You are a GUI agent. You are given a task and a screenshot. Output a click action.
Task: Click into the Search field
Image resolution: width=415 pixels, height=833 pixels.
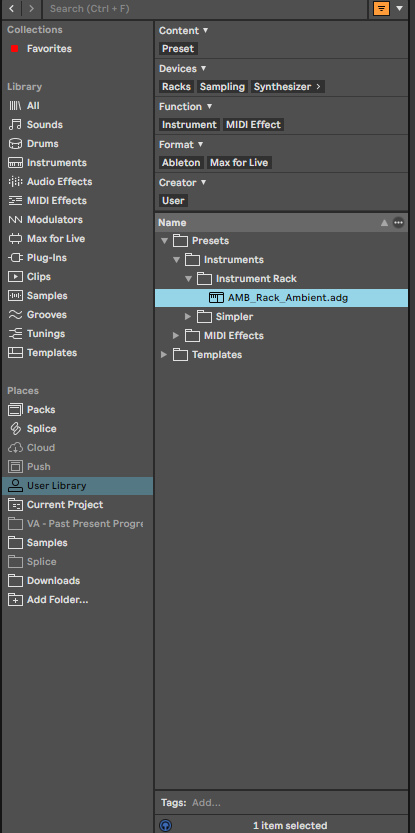(x=205, y=8)
